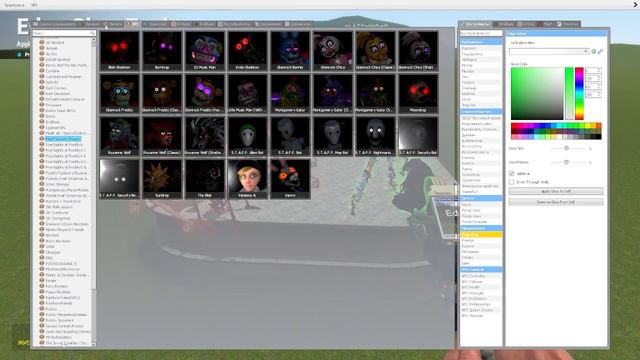
Task: Select the Roxanne Wolf (Classic) icon
Action: 162,136
